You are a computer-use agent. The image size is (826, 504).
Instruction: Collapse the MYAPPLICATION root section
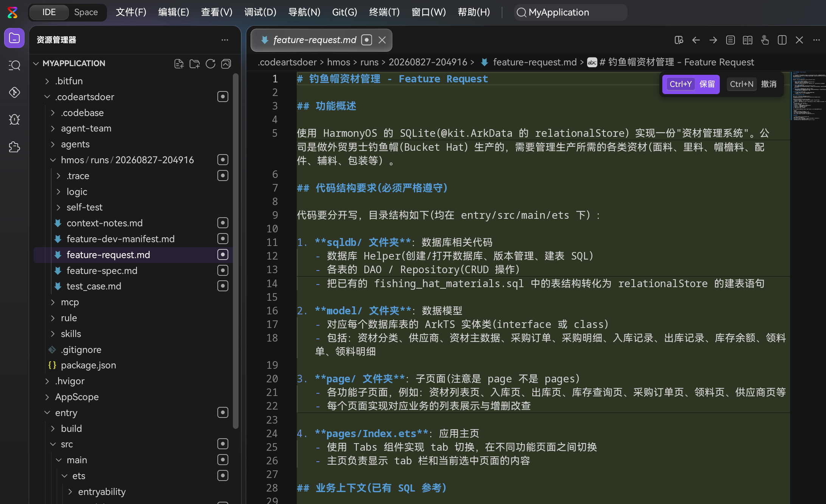tap(36, 63)
